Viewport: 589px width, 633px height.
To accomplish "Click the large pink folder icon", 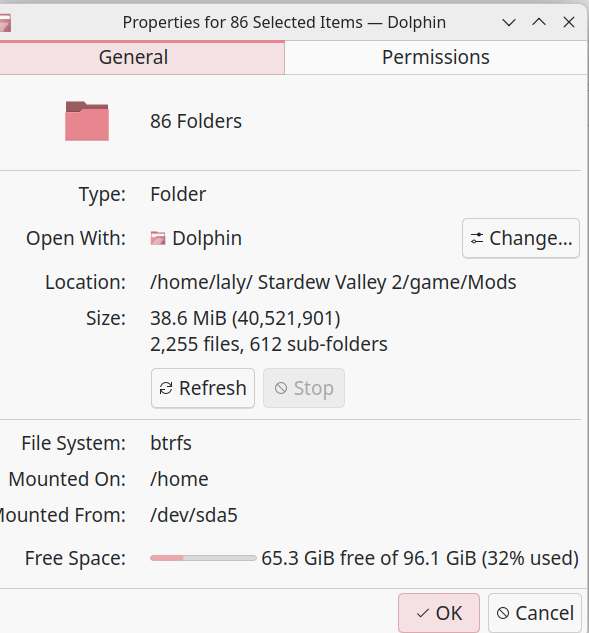I will 87,121.
